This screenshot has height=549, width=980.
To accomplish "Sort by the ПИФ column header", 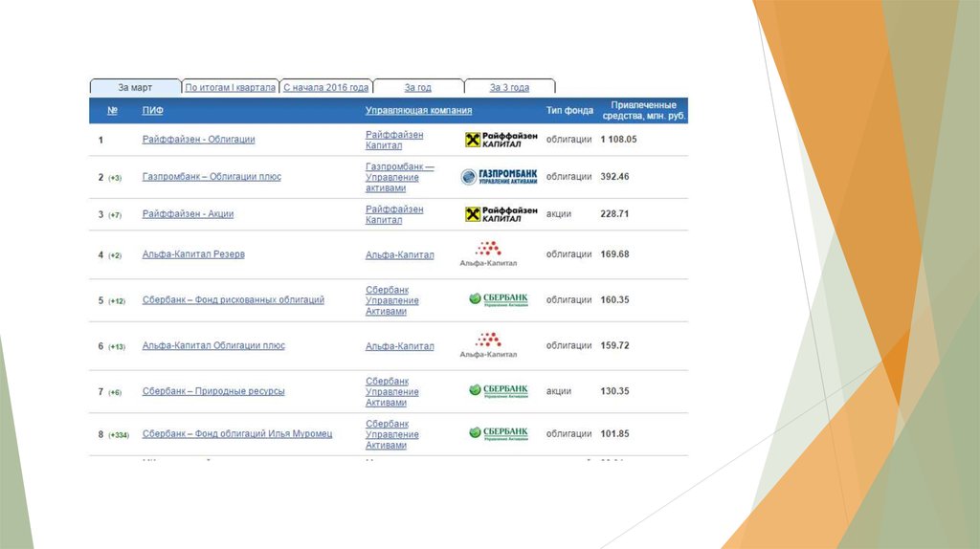I will coord(152,111).
